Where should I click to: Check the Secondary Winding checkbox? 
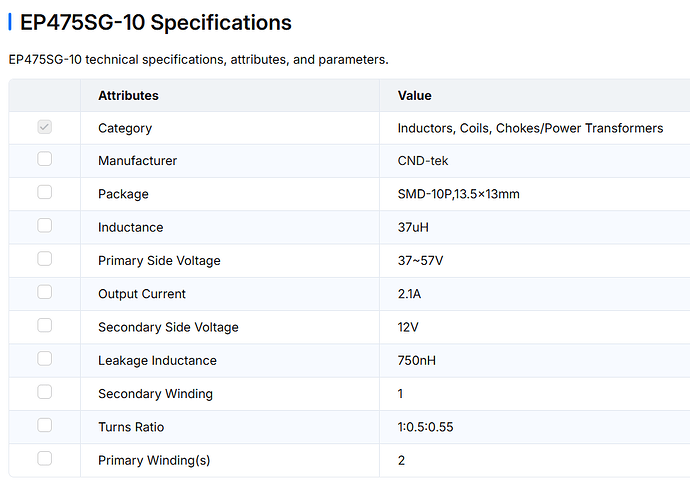point(44,392)
